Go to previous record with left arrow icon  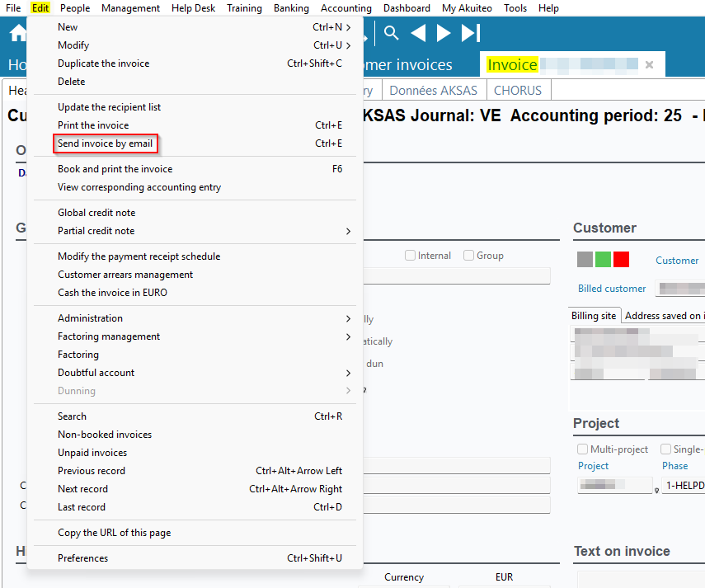(x=418, y=33)
